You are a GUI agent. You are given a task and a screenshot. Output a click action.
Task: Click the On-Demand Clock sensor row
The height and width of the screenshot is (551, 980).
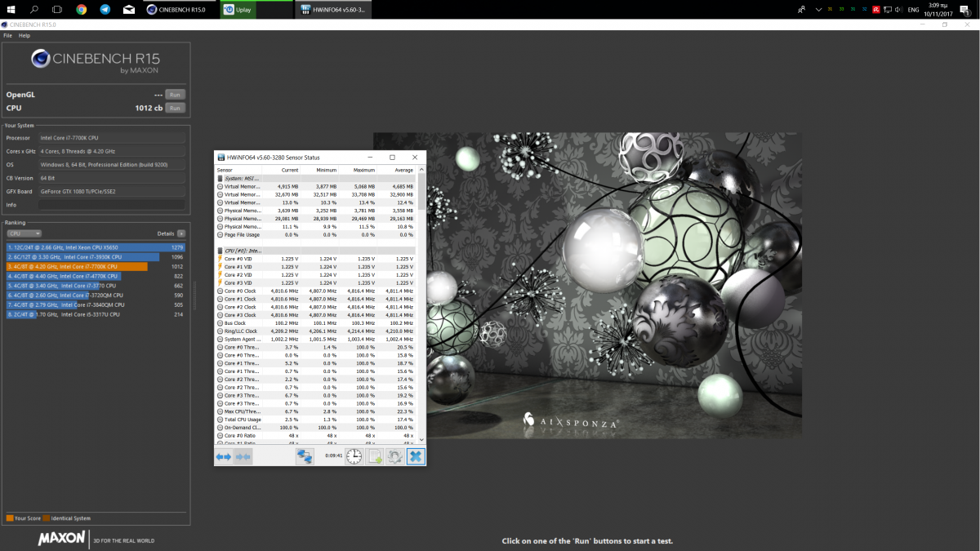(316, 427)
